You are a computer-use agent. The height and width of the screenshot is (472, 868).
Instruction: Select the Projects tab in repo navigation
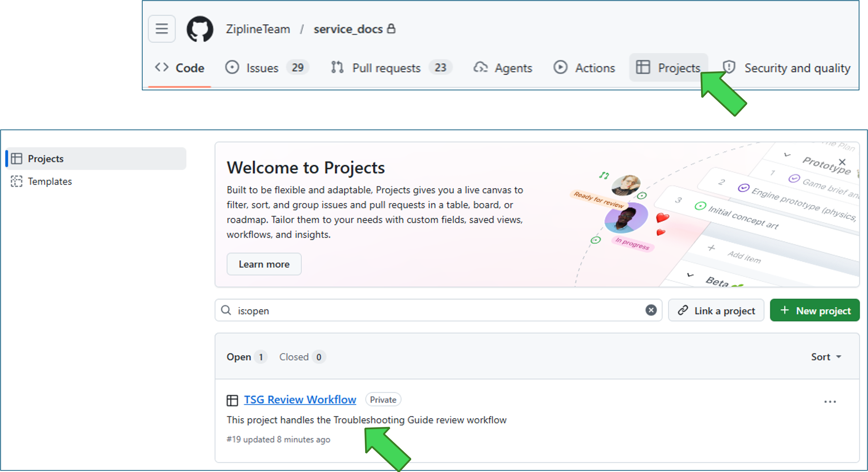[668, 68]
